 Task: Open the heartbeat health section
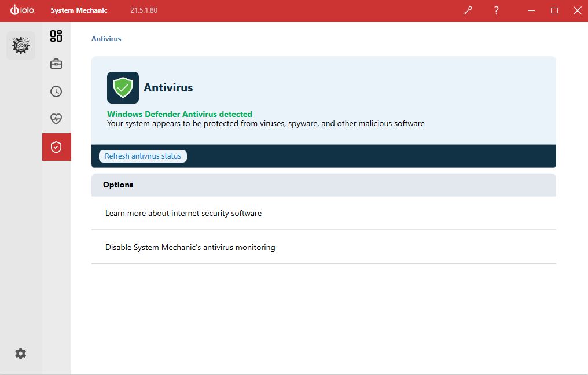[56, 119]
